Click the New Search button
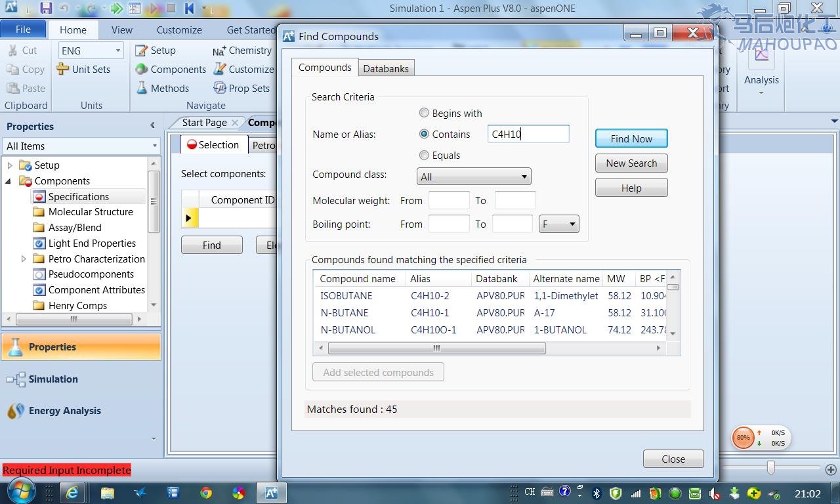This screenshot has height=504, width=840. point(631,163)
